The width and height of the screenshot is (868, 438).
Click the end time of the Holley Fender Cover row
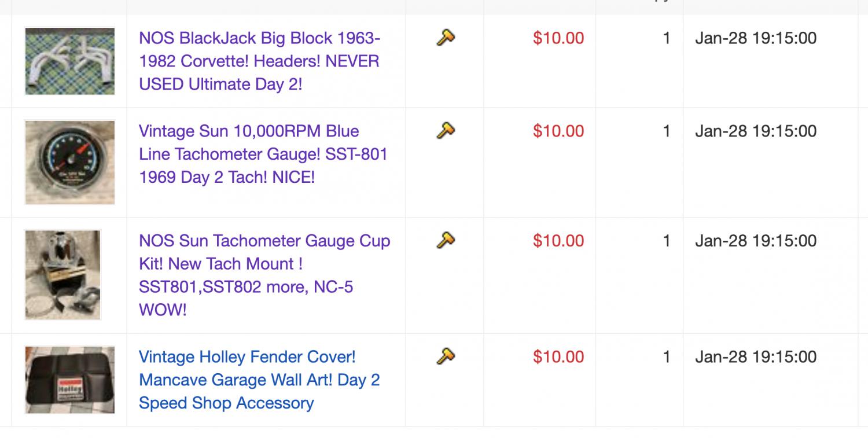[x=756, y=357]
